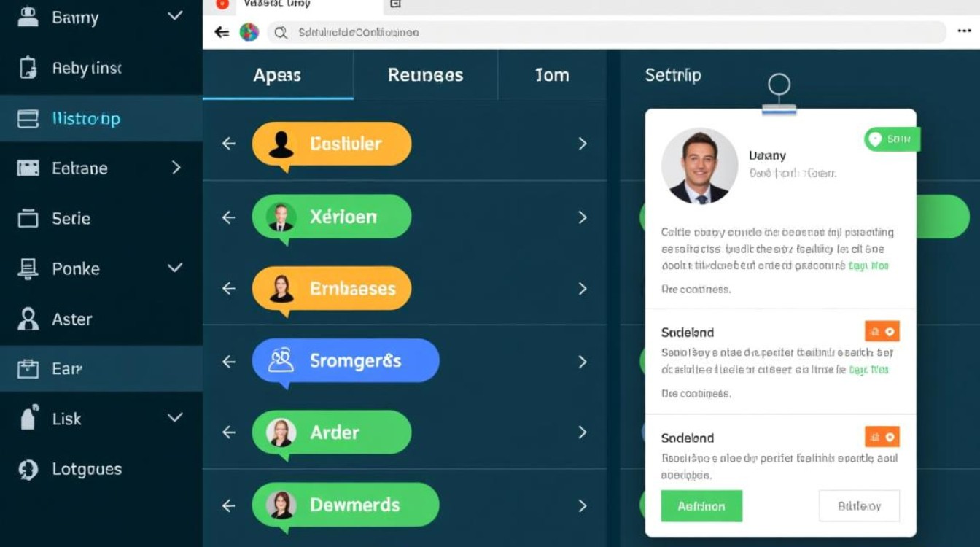
Task: Click the circular pin handle above profile card
Action: 779,85
